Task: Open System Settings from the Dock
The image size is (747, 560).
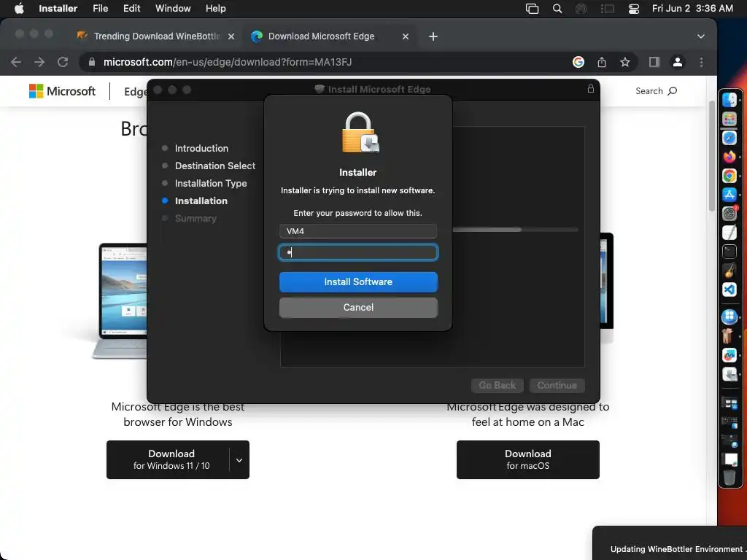Action: click(729, 214)
